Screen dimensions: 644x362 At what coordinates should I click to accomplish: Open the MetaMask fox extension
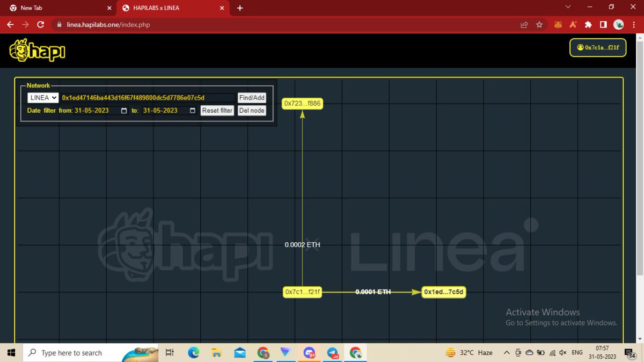tap(558, 25)
